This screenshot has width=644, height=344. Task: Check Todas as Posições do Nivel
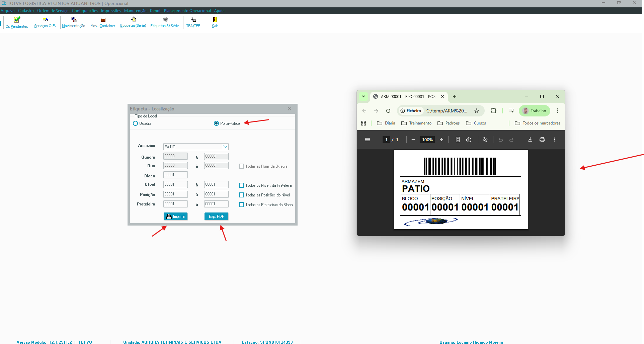[241, 195]
